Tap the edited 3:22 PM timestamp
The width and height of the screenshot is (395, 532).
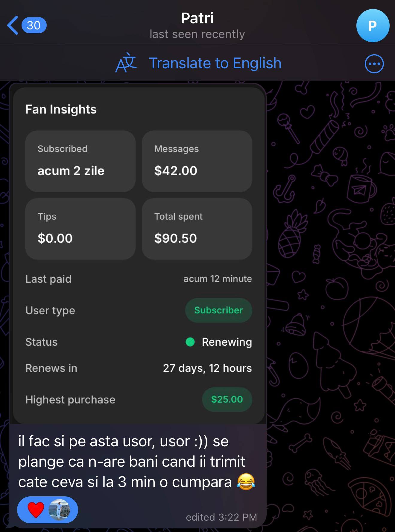click(x=221, y=517)
